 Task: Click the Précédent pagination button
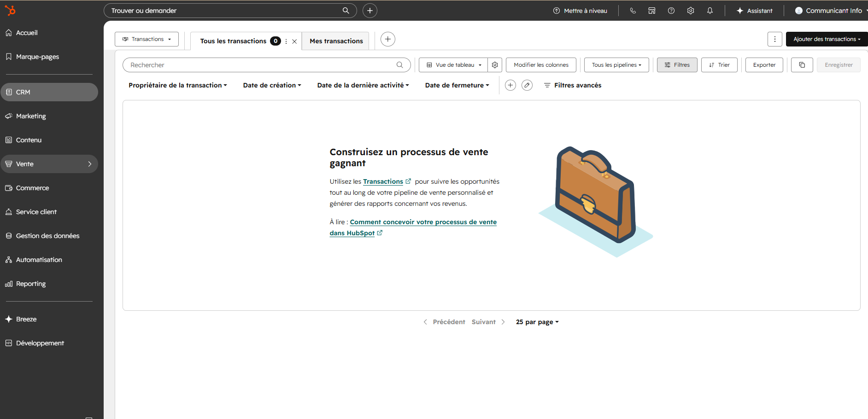coord(444,322)
